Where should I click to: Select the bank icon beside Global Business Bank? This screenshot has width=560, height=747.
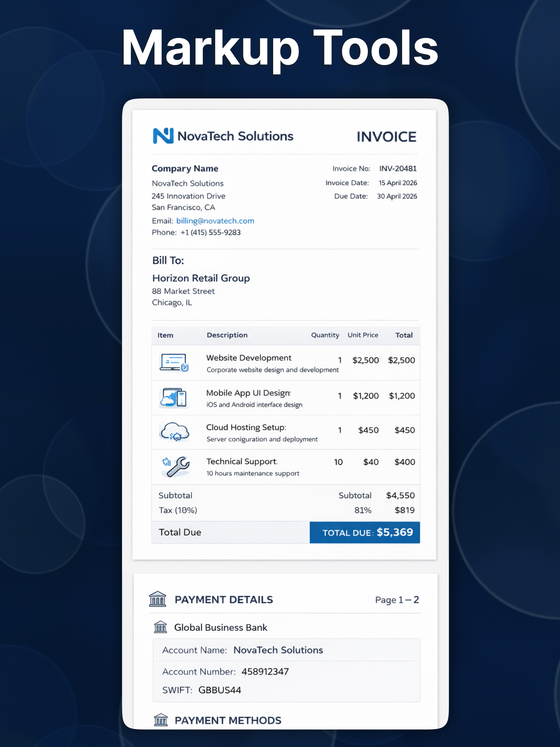[161, 627]
